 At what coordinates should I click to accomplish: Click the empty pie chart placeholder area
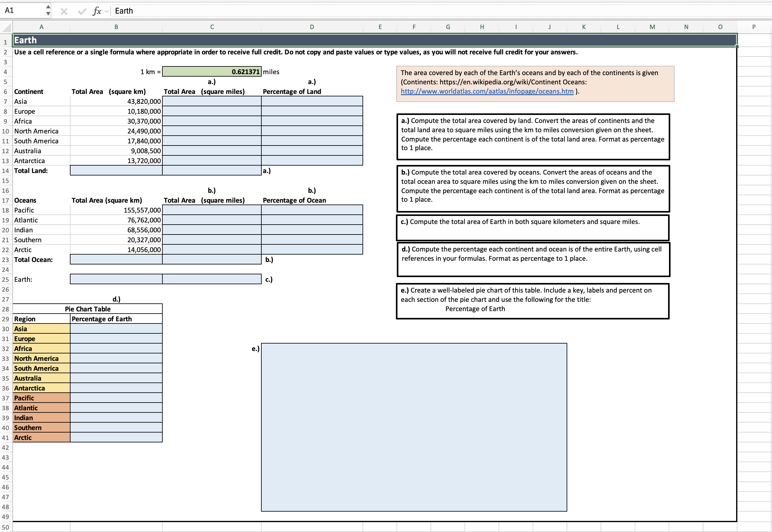pos(414,427)
